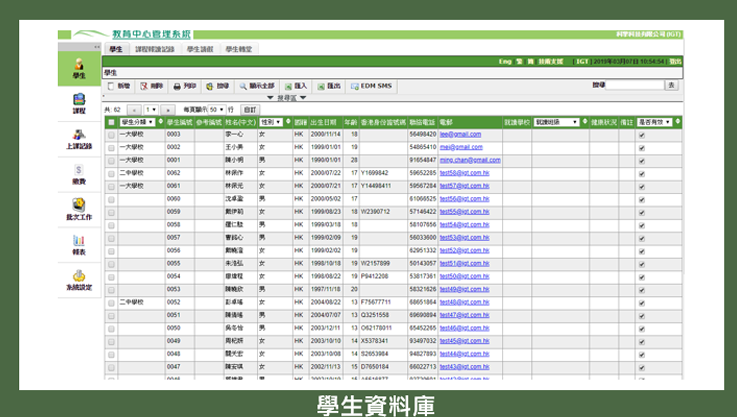Open the 就讀班級 filter dropdown
This screenshot has width=737, height=417.
[557, 122]
